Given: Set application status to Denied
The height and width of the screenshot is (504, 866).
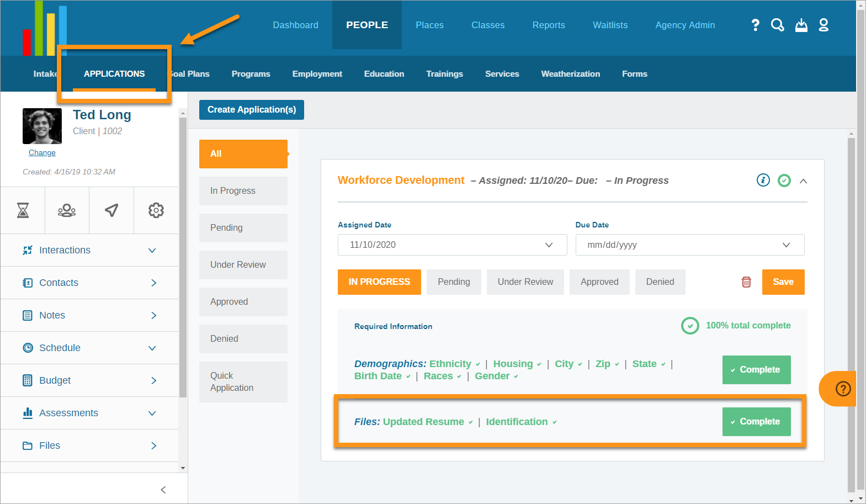Looking at the screenshot, I should click(660, 282).
